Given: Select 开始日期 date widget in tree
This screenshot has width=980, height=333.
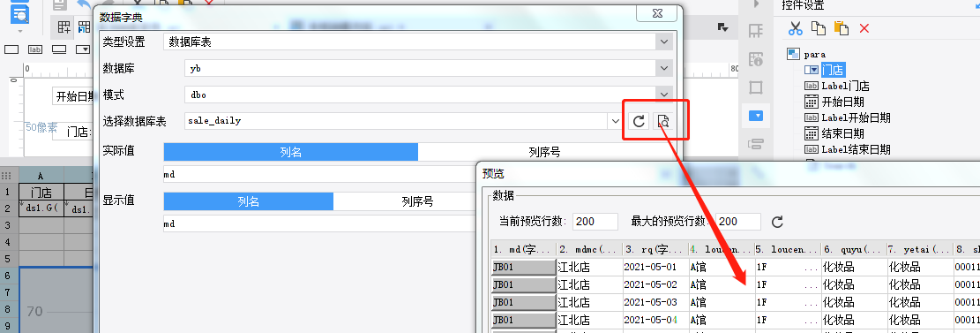Looking at the screenshot, I should (x=842, y=102).
